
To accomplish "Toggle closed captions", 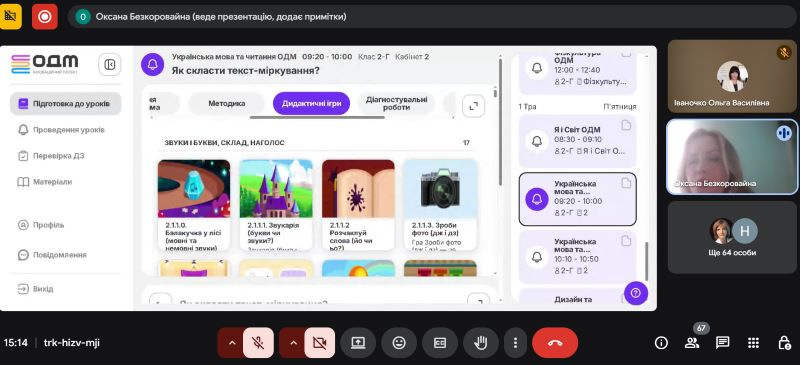I will click(x=440, y=343).
